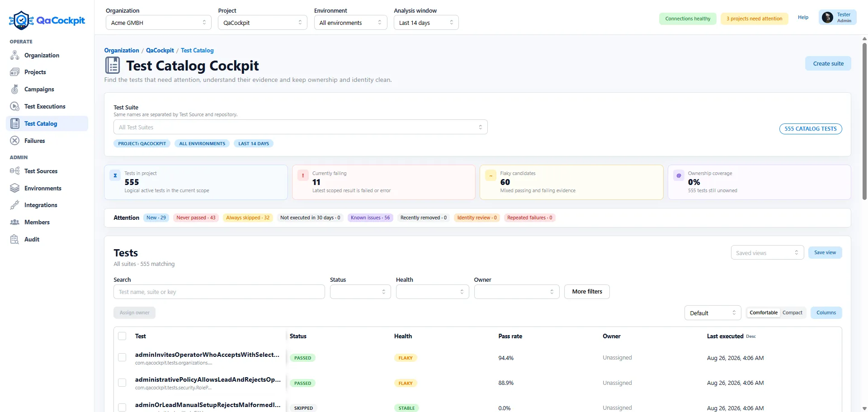Click the Columns button
The height and width of the screenshot is (412, 868).
pyautogui.click(x=826, y=313)
